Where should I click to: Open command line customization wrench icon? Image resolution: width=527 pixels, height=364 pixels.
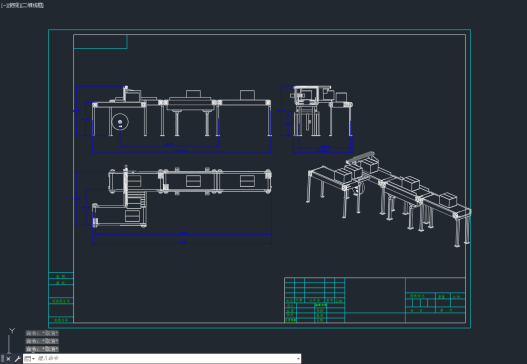tap(17, 359)
